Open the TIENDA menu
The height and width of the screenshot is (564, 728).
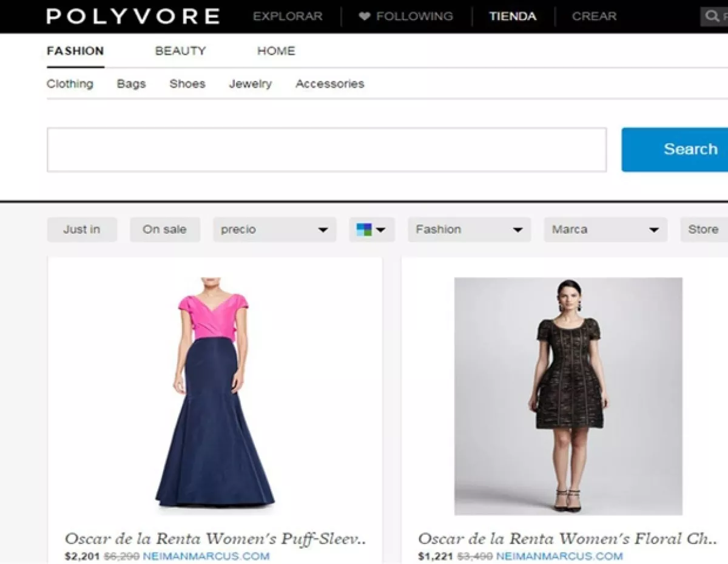point(513,16)
